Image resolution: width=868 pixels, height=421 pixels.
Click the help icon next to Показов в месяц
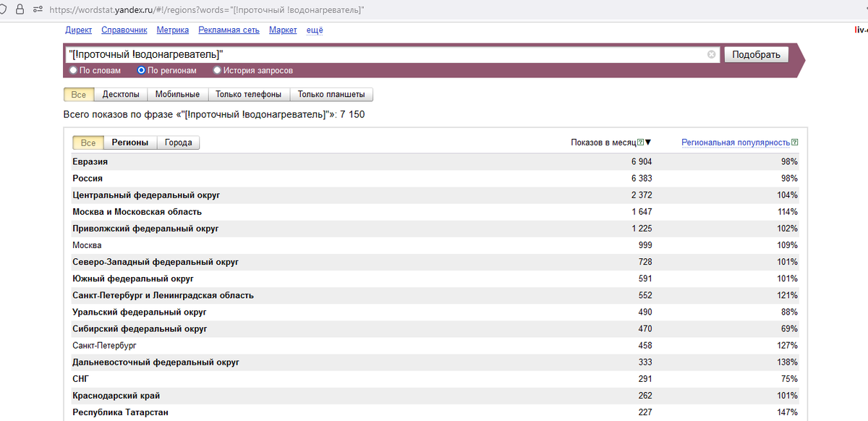(641, 143)
